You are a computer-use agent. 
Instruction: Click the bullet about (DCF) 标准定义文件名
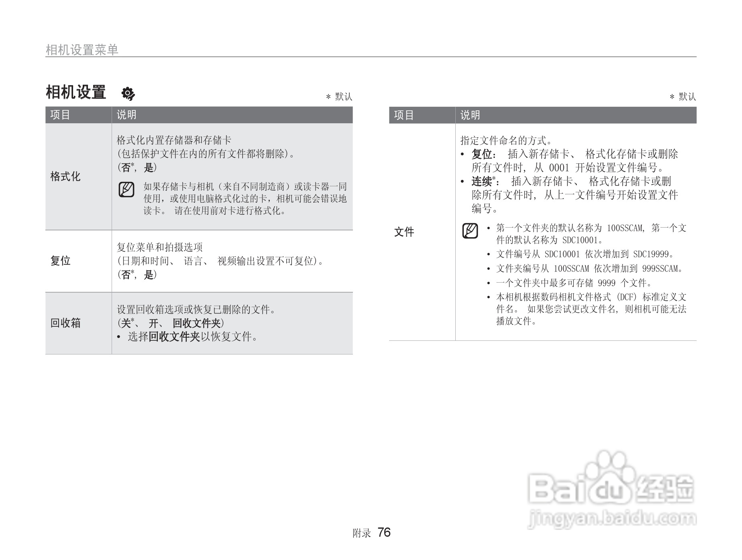(x=587, y=309)
